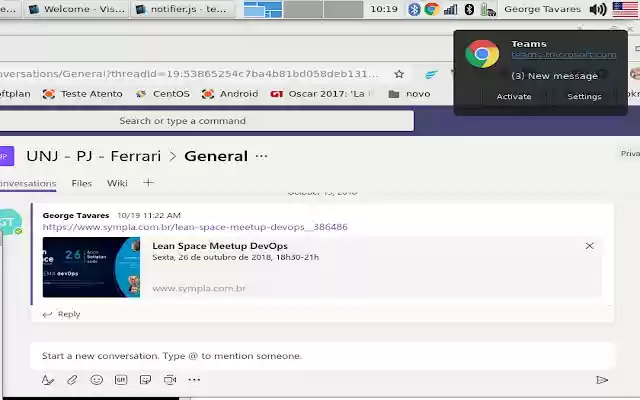This screenshot has width=640, height=400.
Task: Switch to the Files tab
Action: pos(82,183)
